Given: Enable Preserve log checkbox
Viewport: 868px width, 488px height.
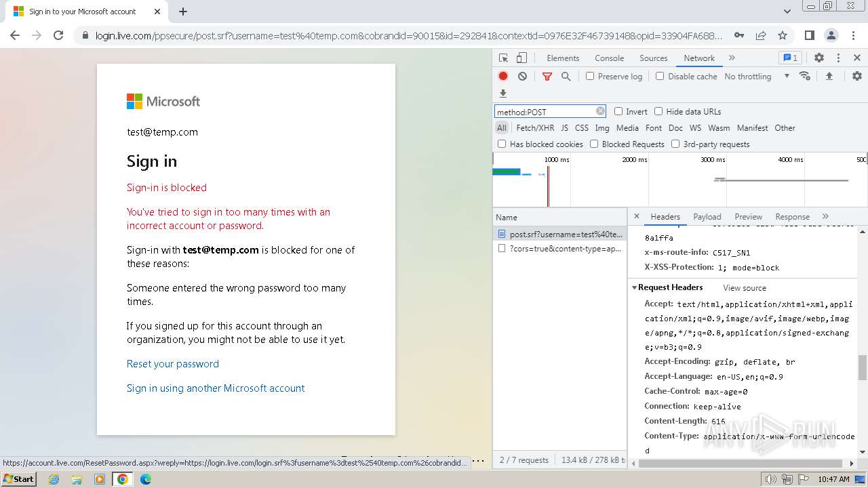Looking at the screenshot, I should coord(590,76).
